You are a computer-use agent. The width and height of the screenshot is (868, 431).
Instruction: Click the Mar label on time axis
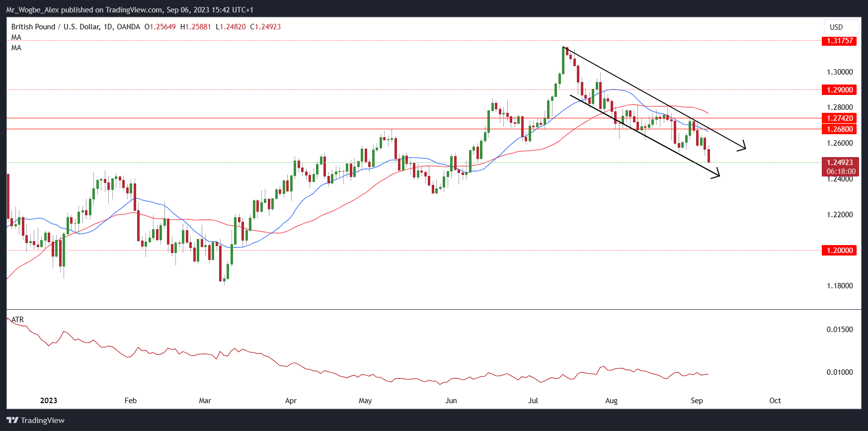point(205,401)
